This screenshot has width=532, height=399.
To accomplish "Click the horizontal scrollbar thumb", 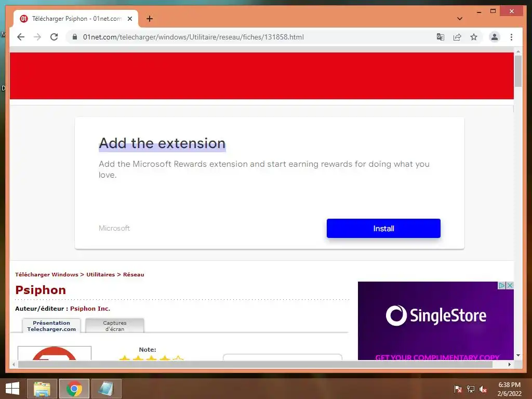I will (255, 364).
